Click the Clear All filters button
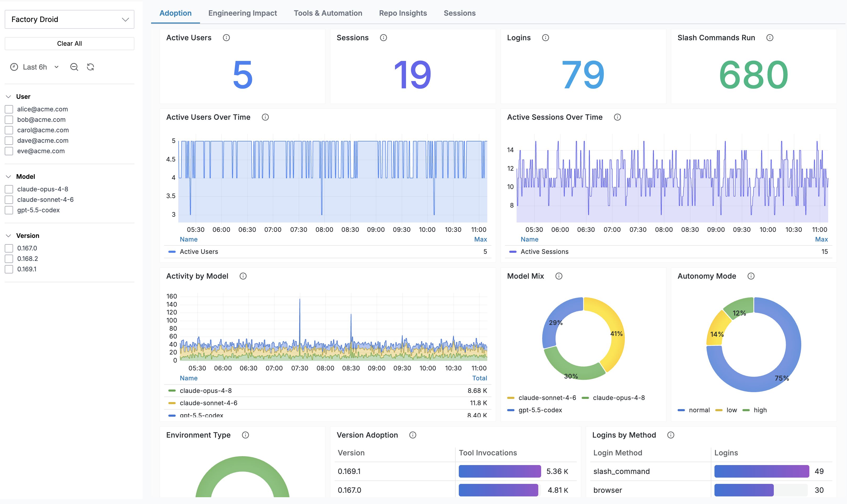 [69, 43]
